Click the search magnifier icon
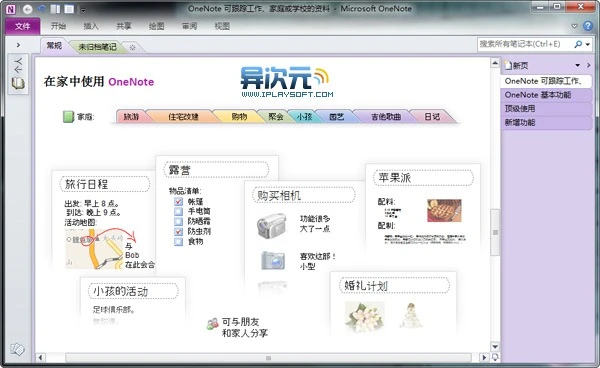Viewport: 600px width, 368px height. tap(578, 44)
